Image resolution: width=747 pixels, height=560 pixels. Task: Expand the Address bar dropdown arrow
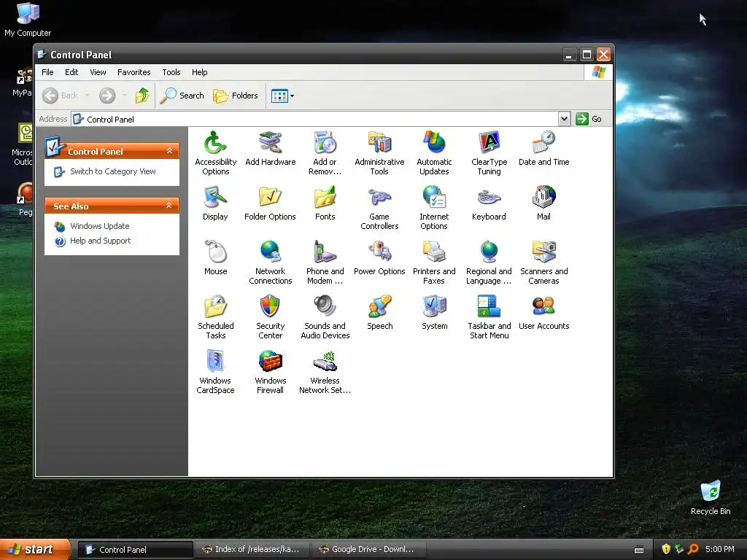click(564, 119)
